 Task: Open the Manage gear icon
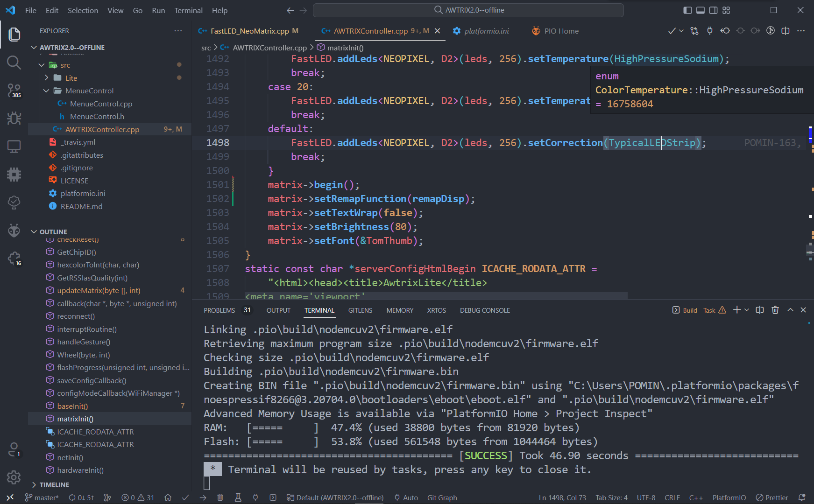14,477
